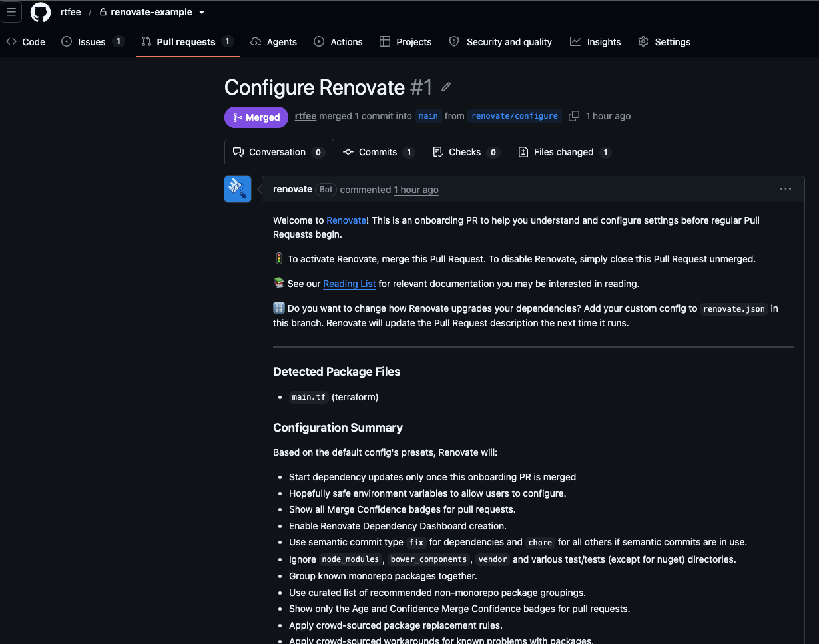
Task: Open Security and quality tab
Action: pos(501,42)
